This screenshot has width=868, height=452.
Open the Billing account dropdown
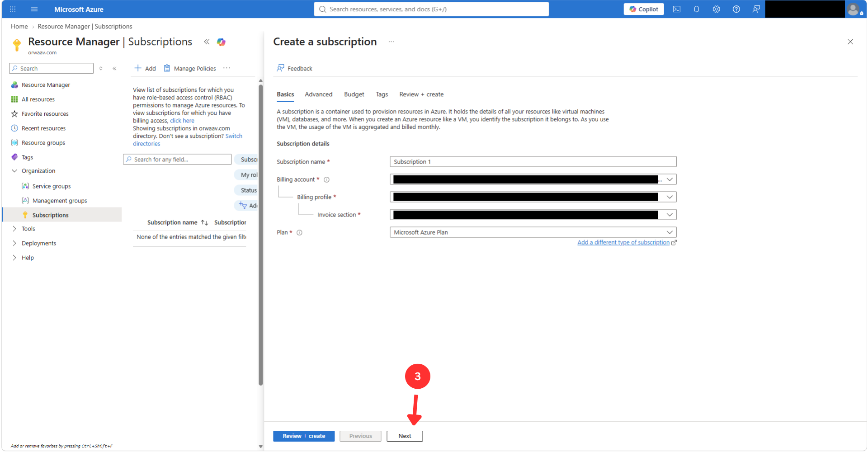[533, 179]
